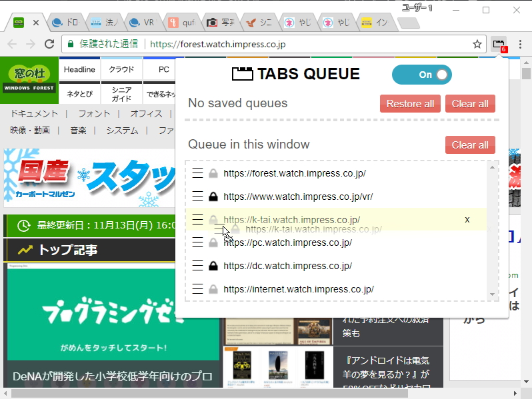Grab drag handle for internet.watch.impress.co.jp
Screen dimensions: 532x399
(x=197, y=289)
